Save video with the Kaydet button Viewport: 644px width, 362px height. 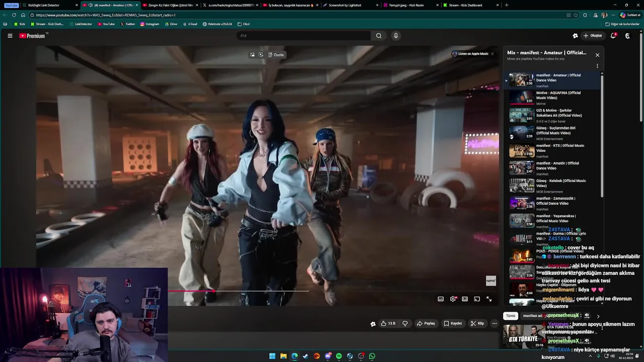click(453, 324)
